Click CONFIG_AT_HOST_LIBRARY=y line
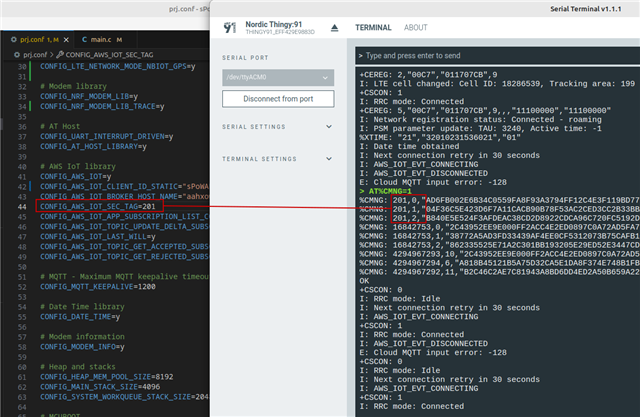 pos(93,146)
